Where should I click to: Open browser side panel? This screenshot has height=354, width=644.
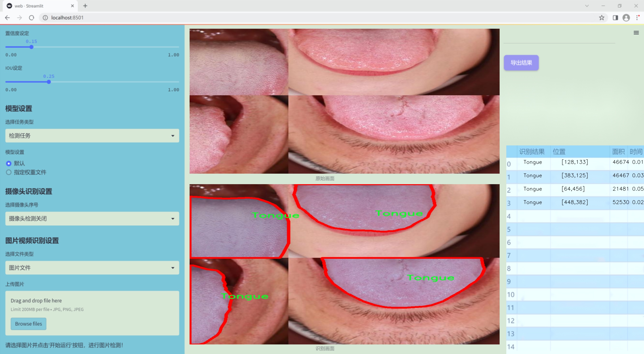point(615,18)
